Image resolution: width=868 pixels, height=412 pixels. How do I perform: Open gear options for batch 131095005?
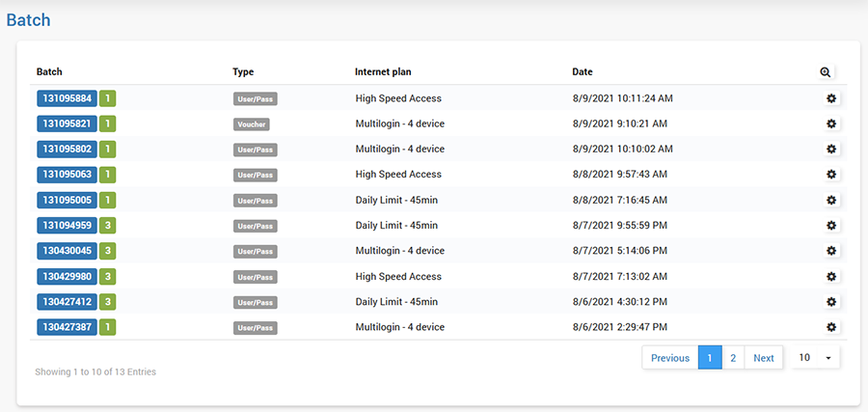[831, 200]
